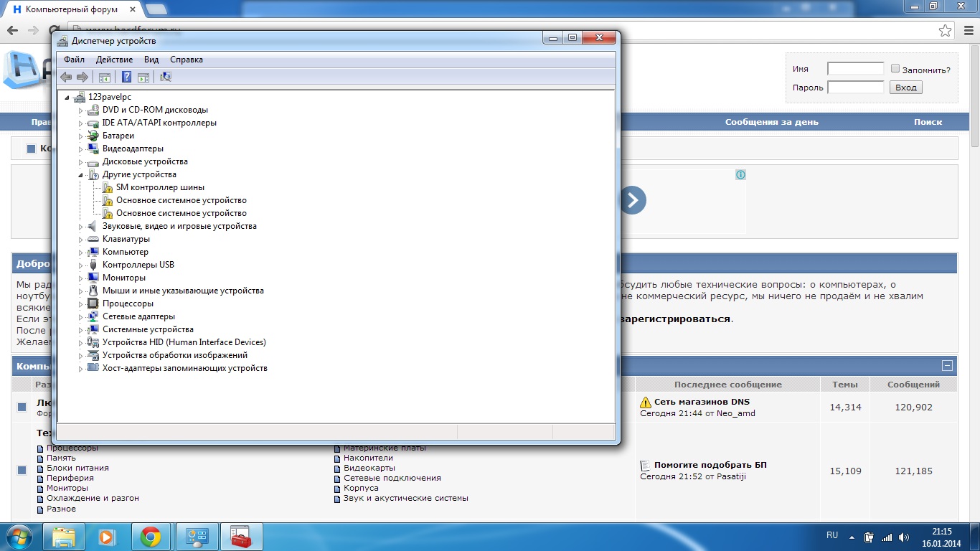This screenshot has height=551, width=980.
Task: Open the Материнские платы subforum link
Action: pos(385,448)
